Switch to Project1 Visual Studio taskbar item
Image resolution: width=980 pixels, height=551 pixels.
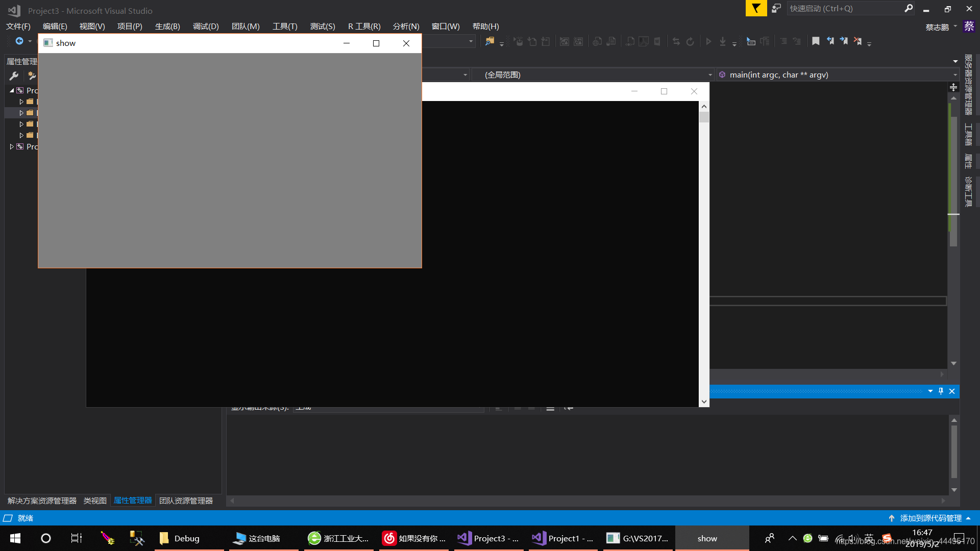tap(563, 538)
